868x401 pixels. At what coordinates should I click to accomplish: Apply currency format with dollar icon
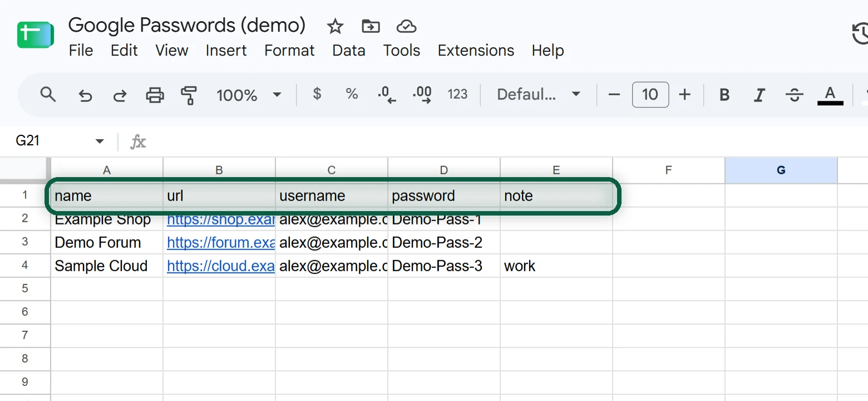317,94
